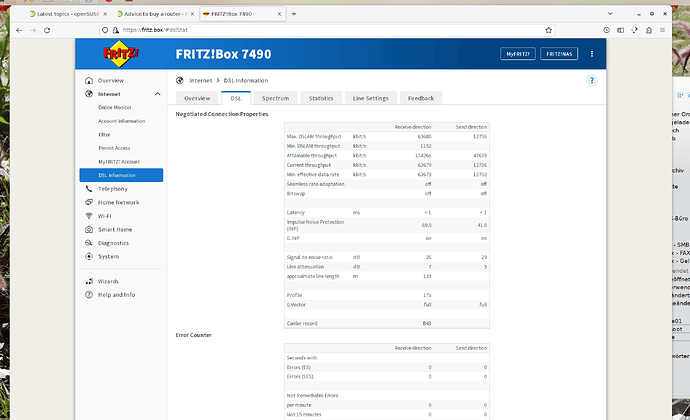Viewport: 690px width, 420px height.
Task: Click the System gear icon
Action: [89, 256]
